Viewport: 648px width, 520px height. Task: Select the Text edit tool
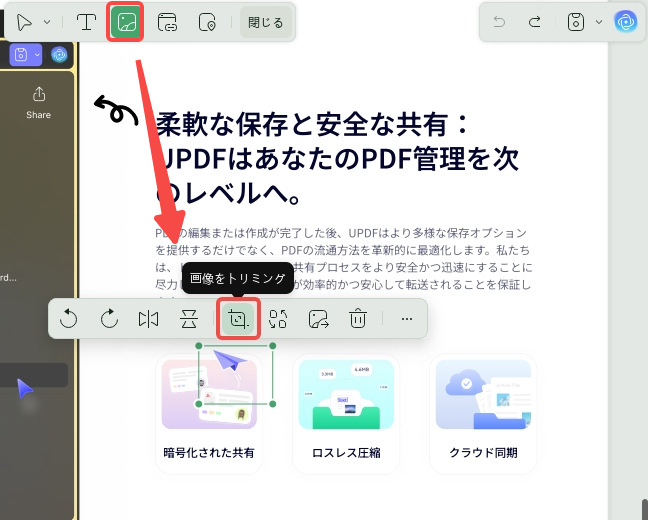point(86,22)
